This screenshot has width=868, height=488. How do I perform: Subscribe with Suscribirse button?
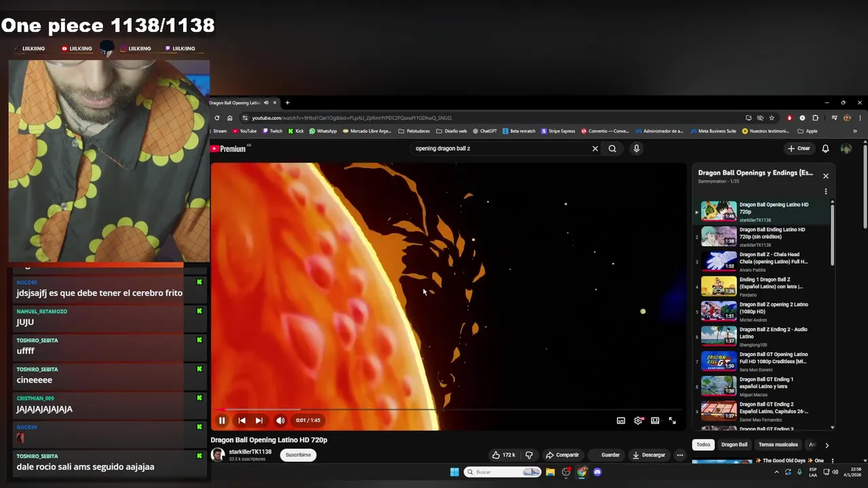click(298, 455)
